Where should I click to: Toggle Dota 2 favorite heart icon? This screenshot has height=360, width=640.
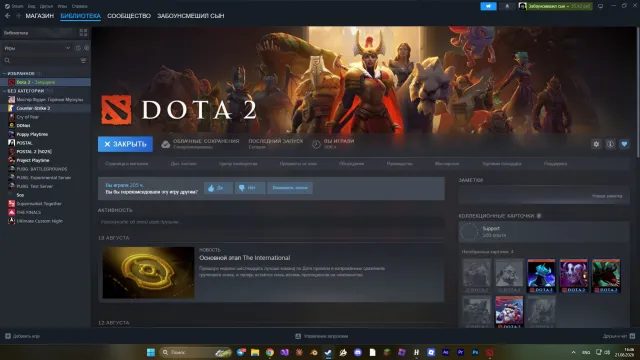[624, 144]
